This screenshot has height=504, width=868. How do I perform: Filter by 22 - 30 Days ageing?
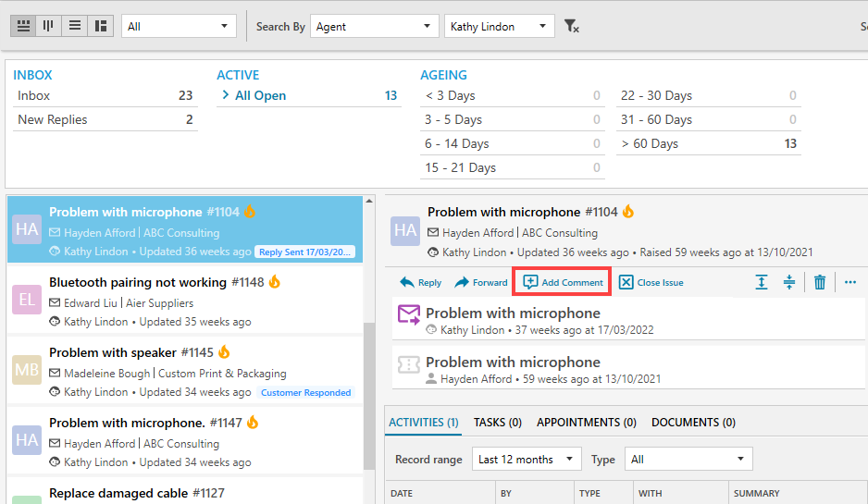pyautogui.click(x=709, y=95)
